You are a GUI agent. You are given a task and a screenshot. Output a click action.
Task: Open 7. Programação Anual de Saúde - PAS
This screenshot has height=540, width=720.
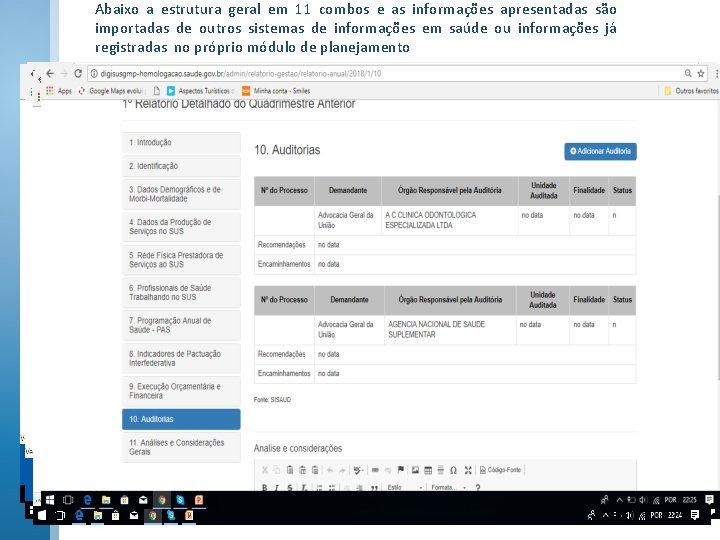click(x=181, y=325)
